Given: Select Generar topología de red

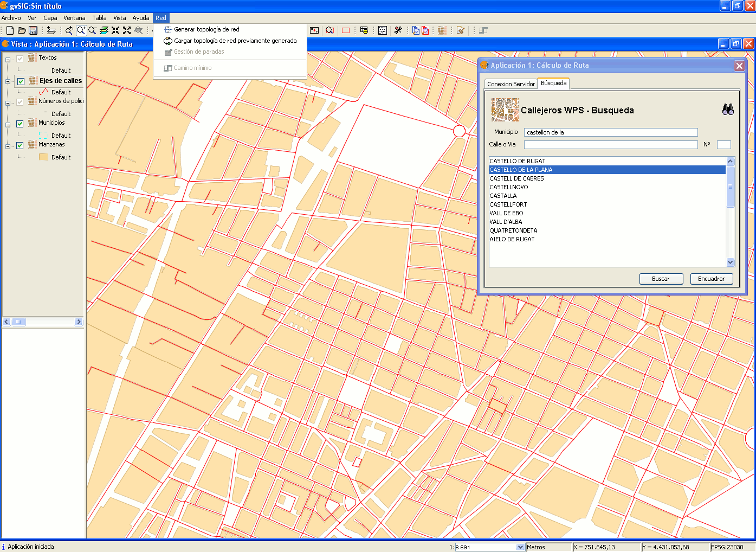Looking at the screenshot, I should (206, 29).
